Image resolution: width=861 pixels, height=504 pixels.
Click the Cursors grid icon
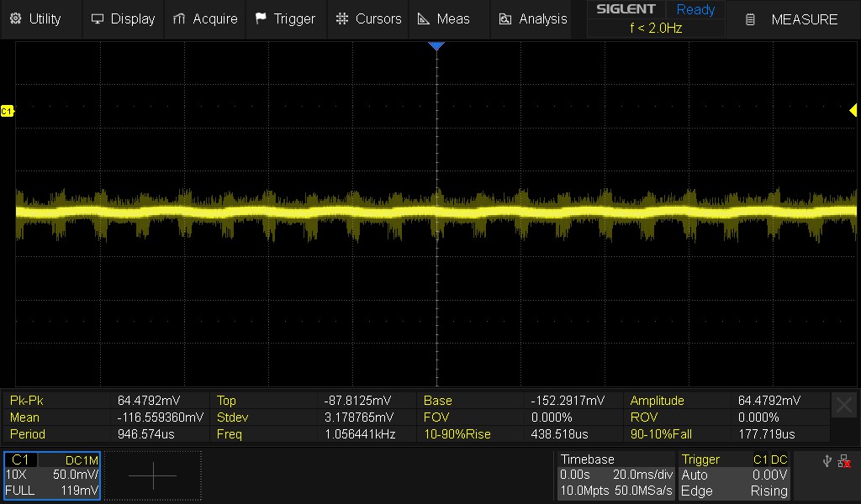click(x=342, y=18)
